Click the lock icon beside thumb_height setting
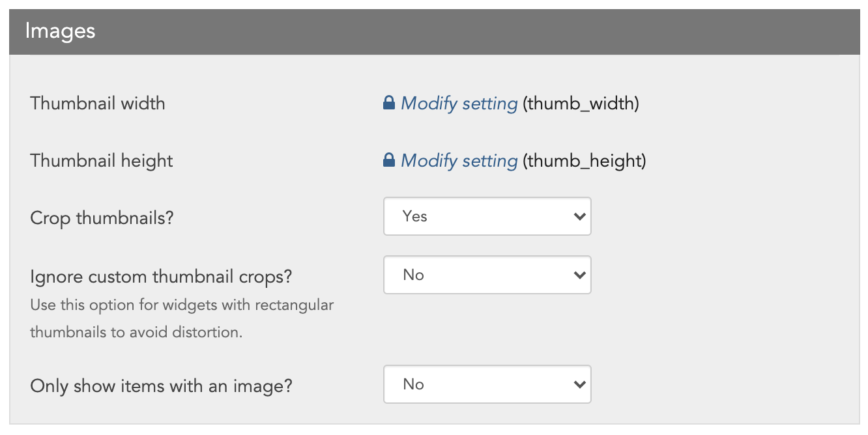The height and width of the screenshot is (435, 868). coord(389,160)
